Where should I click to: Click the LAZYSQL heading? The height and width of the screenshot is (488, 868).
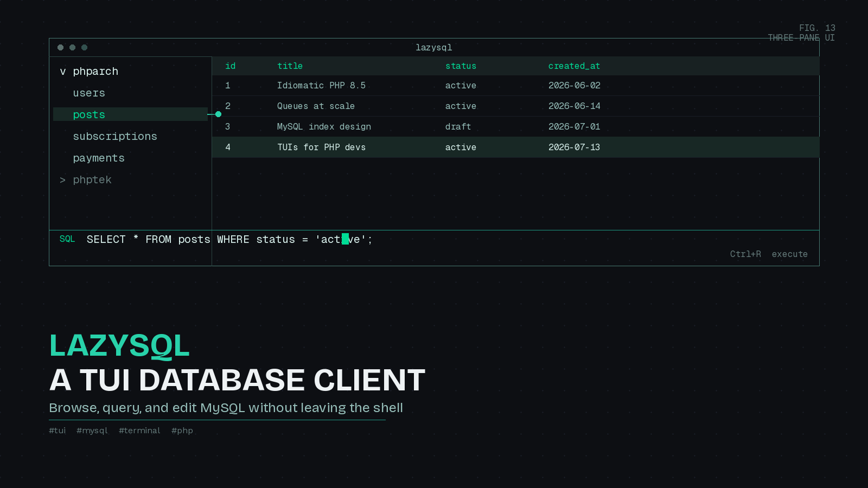pos(119,345)
